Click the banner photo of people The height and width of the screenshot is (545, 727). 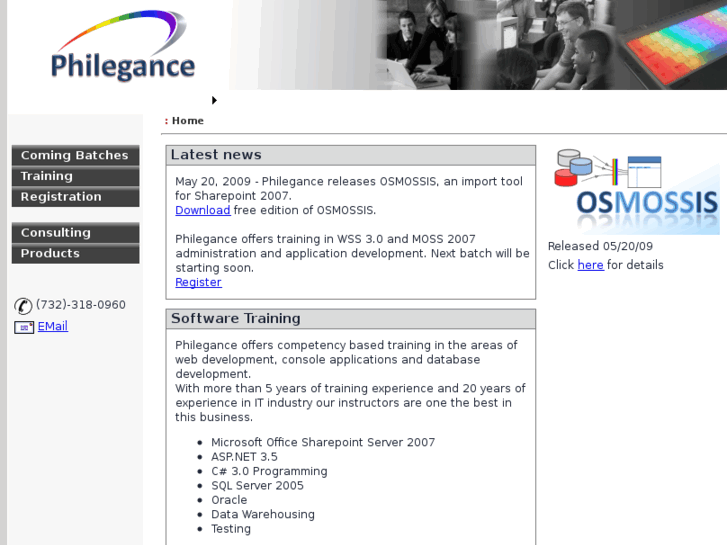(478, 45)
